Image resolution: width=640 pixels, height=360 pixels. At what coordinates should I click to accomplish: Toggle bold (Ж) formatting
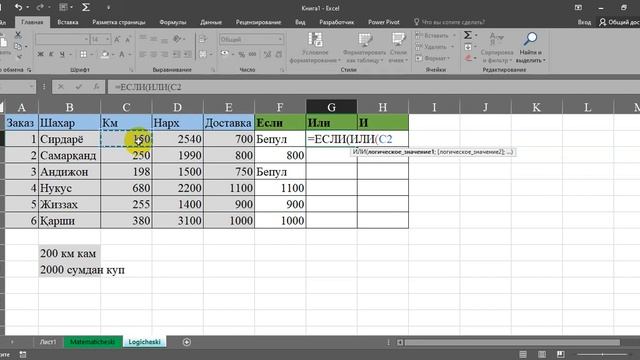point(40,54)
